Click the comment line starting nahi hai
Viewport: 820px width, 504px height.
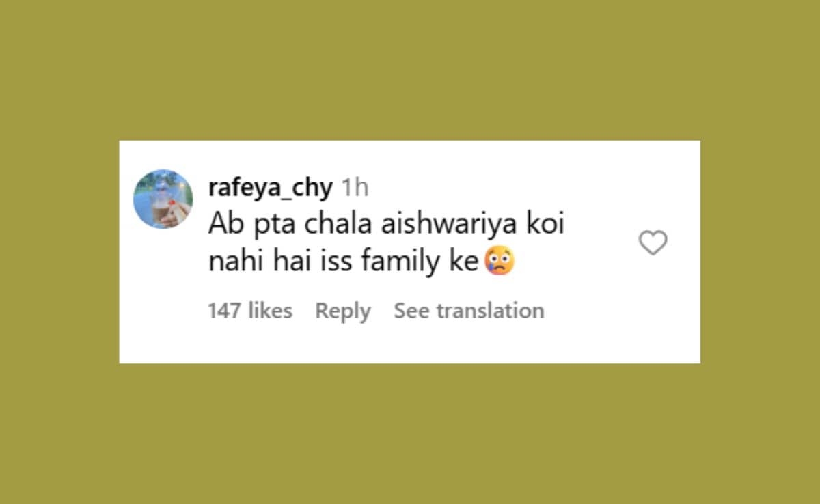click(x=361, y=263)
